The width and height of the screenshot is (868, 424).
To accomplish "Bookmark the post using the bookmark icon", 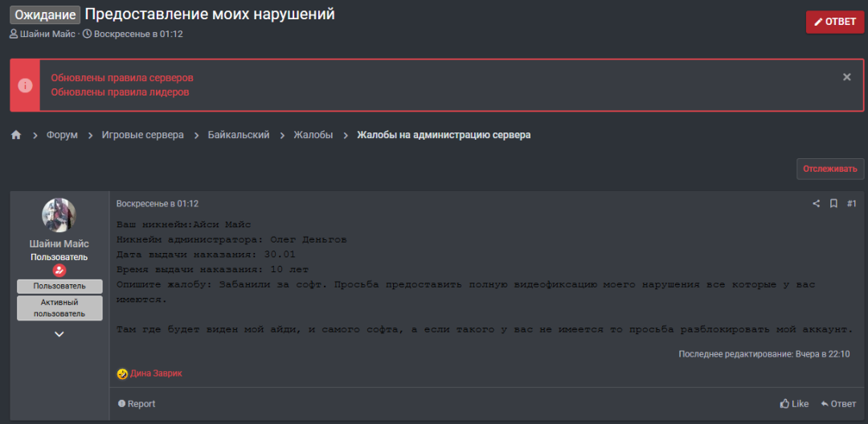I will coord(833,204).
